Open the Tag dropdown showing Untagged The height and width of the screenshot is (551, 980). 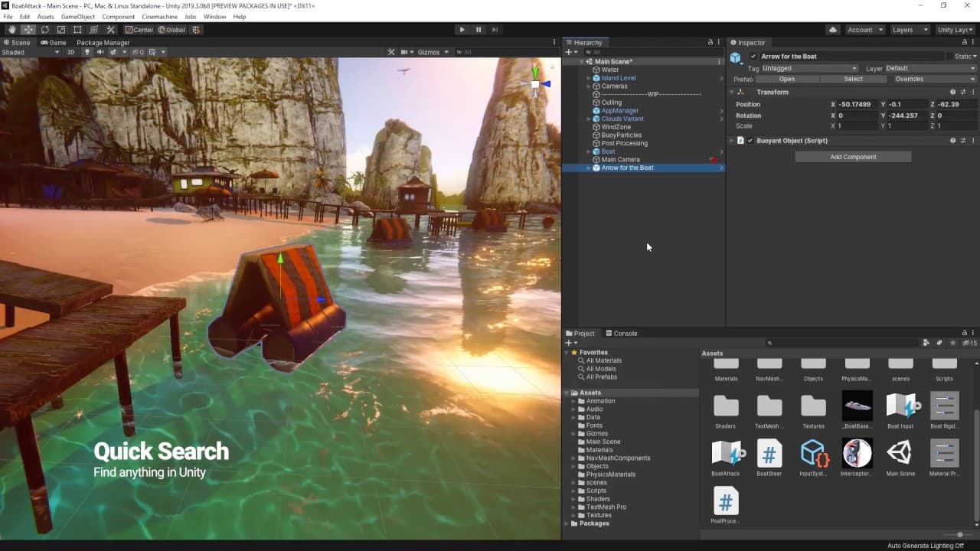(x=809, y=68)
